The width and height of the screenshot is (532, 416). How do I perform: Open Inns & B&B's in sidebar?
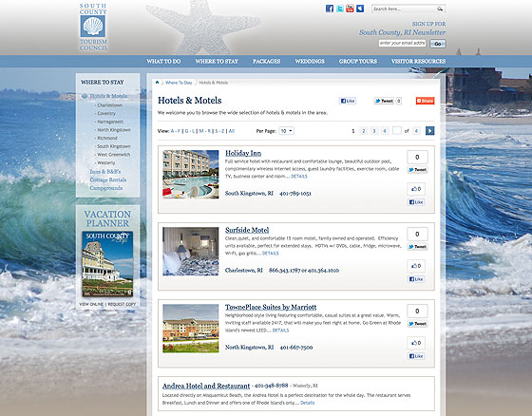click(105, 172)
